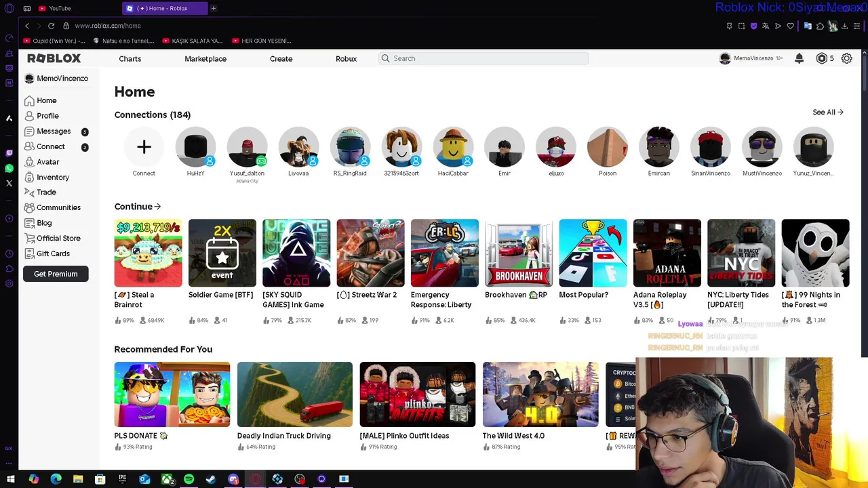Open the new tab plus button
This screenshot has width=868, height=488.
point(213,9)
